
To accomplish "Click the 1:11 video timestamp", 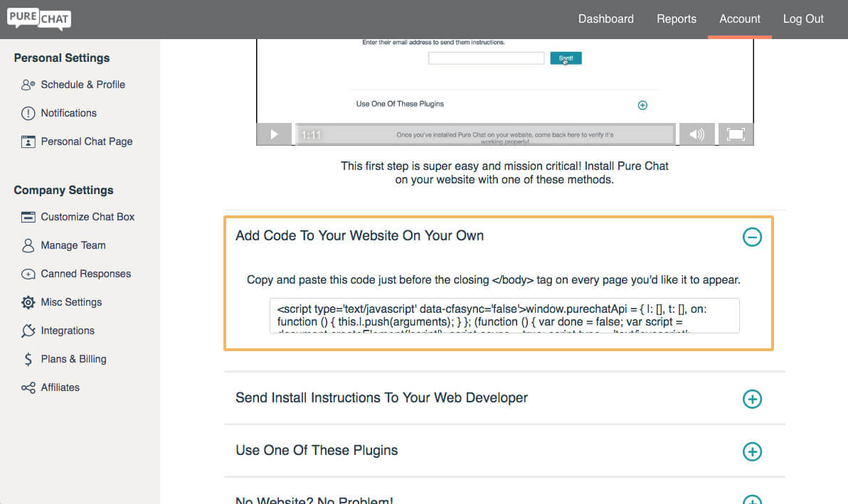I will 311,135.
